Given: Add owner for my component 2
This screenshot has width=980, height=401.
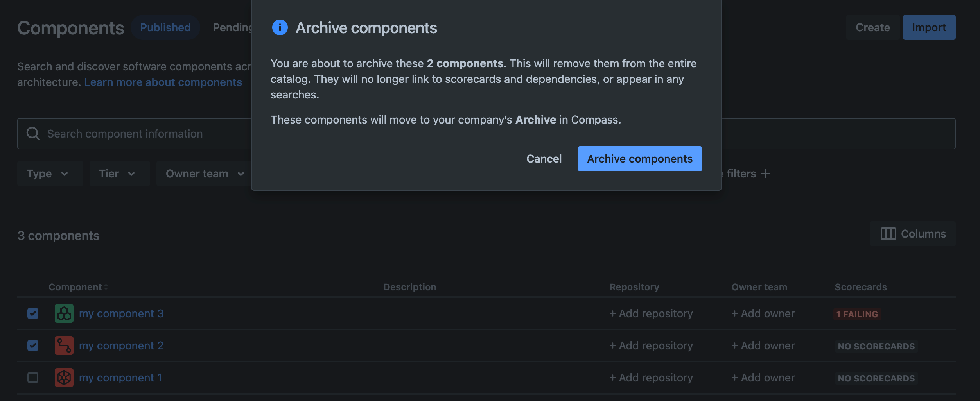Looking at the screenshot, I should 763,346.
